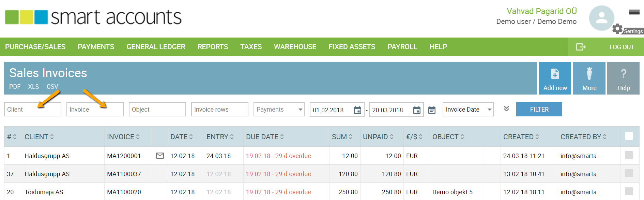This screenshot has height=200, width=644.
Task: Open calendar for start date 01.02.2018
Action: click(x=357, y=110)
